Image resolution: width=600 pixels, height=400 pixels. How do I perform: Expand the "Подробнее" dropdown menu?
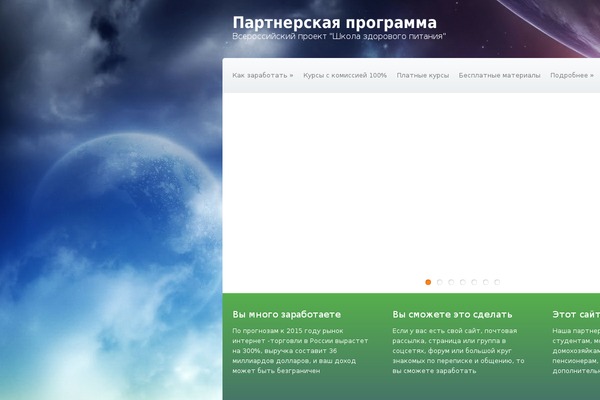coord(572,75)
